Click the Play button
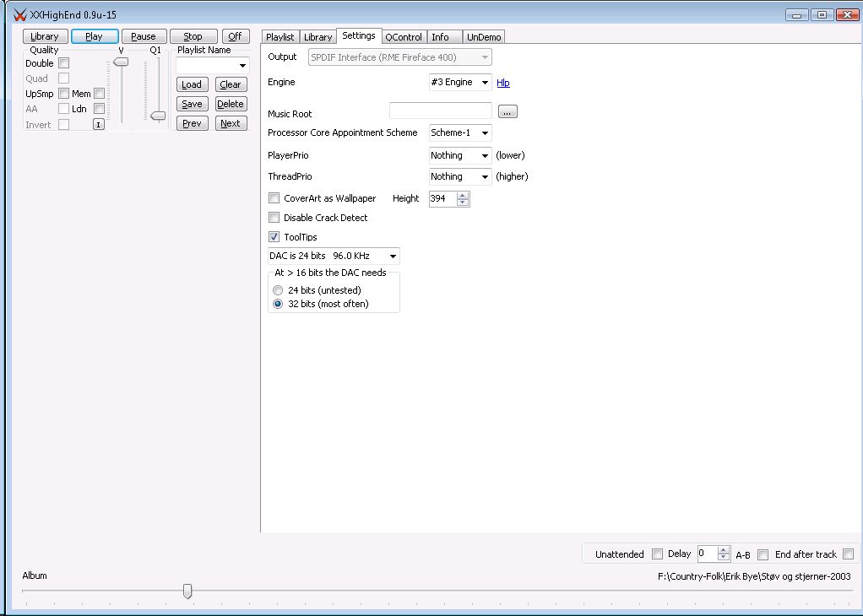Viewport: 863px width, 616px height. 94,36
